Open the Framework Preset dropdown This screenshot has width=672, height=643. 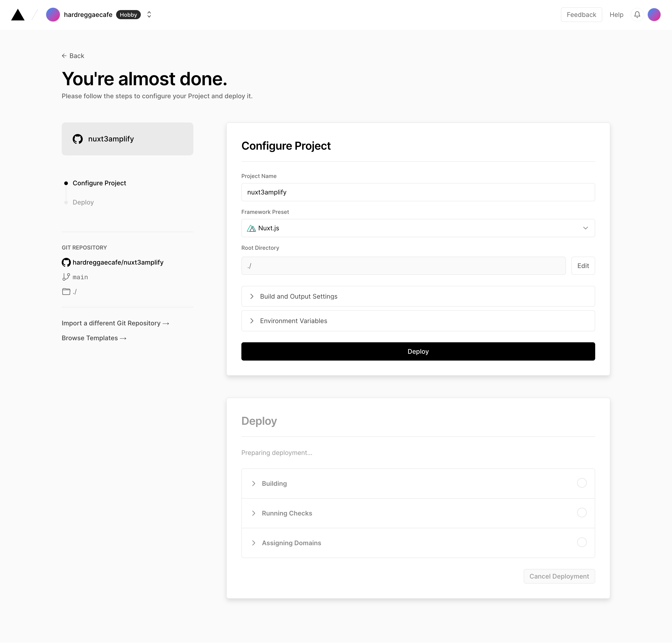point(418,228)
